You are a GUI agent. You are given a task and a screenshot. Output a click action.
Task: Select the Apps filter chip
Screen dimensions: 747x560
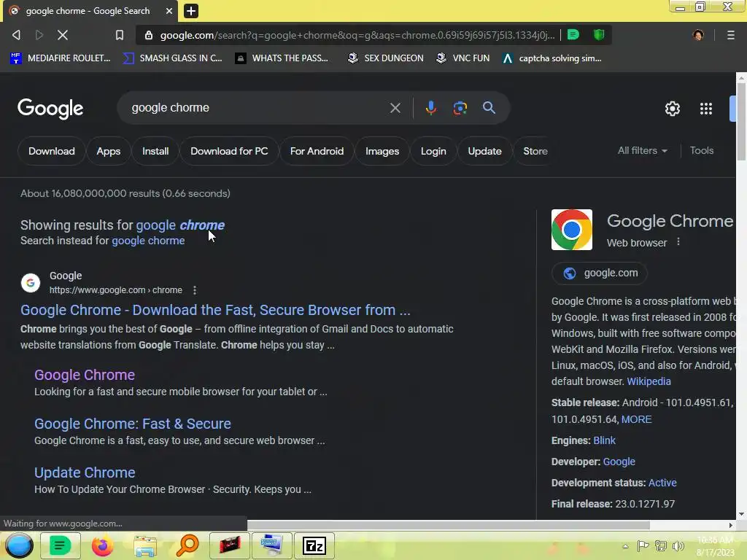coord(108,151)
